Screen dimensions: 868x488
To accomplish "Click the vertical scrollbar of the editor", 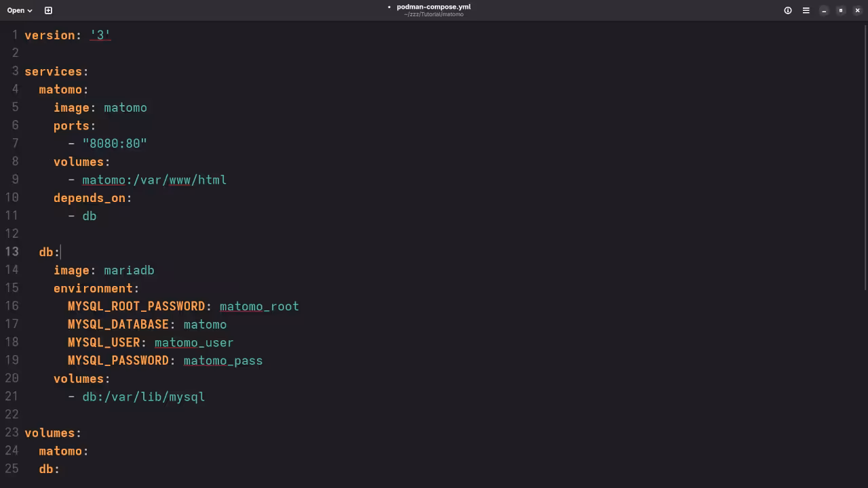I will (865, 156).
